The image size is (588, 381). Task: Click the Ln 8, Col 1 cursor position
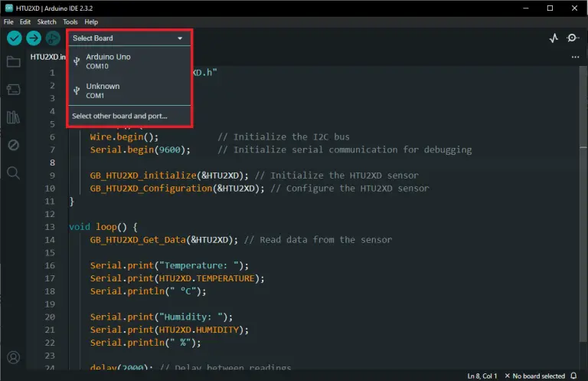(x=482, y=376)
